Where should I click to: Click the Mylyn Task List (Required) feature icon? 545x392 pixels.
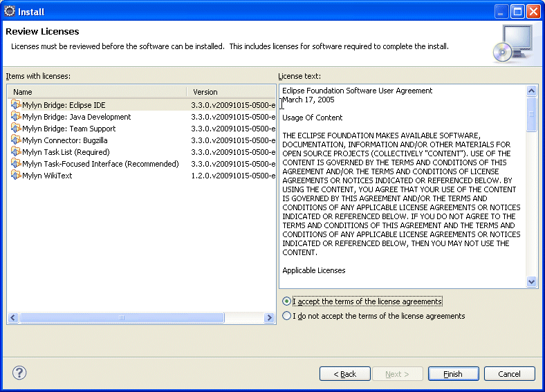[x=16, y=152]
